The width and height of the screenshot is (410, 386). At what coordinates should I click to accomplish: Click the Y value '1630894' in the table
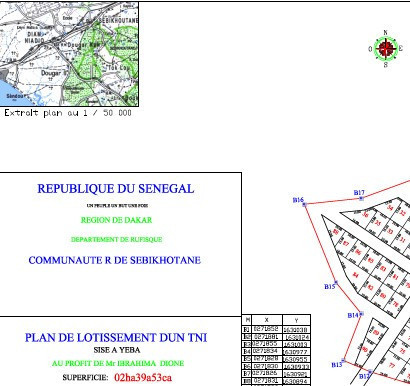click(x=295, y=381)
